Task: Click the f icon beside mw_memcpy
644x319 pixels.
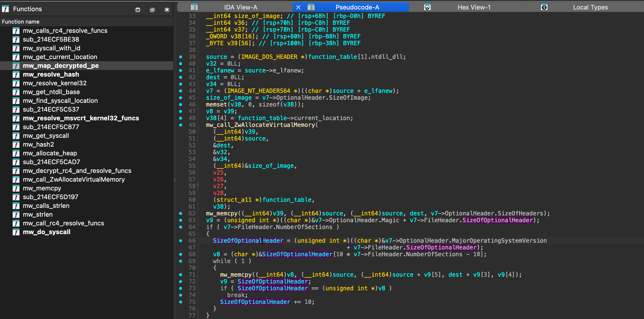Action: click(x=16, y=188)
